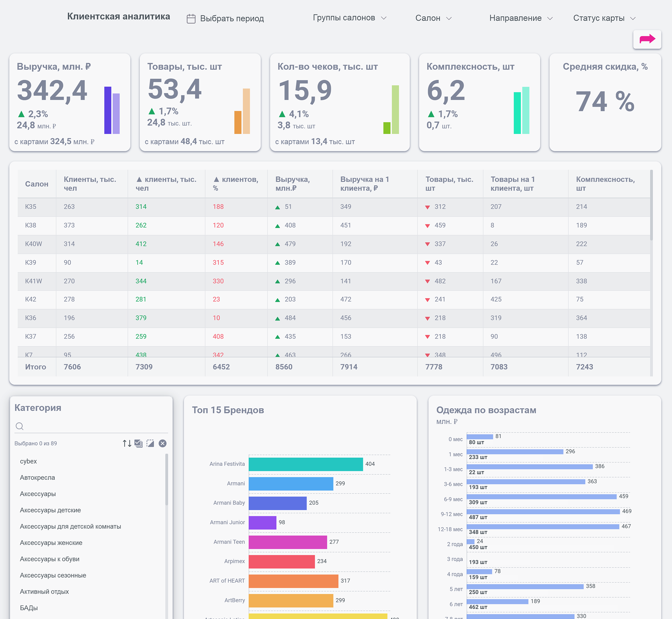Clear category selection with the X icon
This screenshot has height=619, width=672.
tap(162, 443)
